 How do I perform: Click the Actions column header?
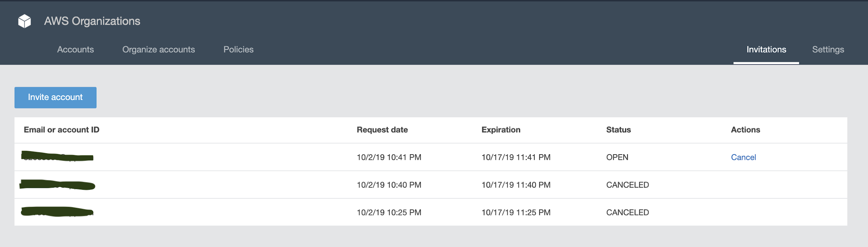pyautogui.click(x=745, y=130)
